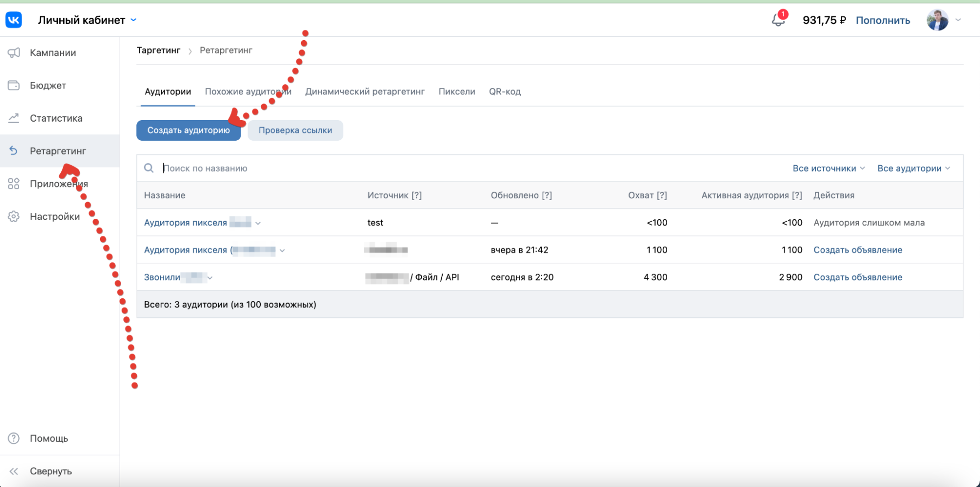Viewport: 980px width, 487px height.
Task: Switch to the Пиксели tab
Action: 456,92
